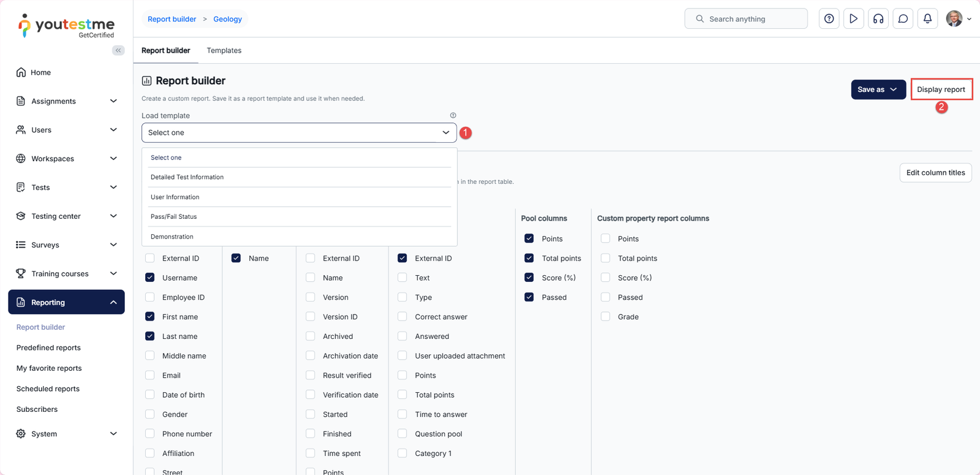Open the chat message icon
This screenshot has width=980, height=475.
coord(903,19)
